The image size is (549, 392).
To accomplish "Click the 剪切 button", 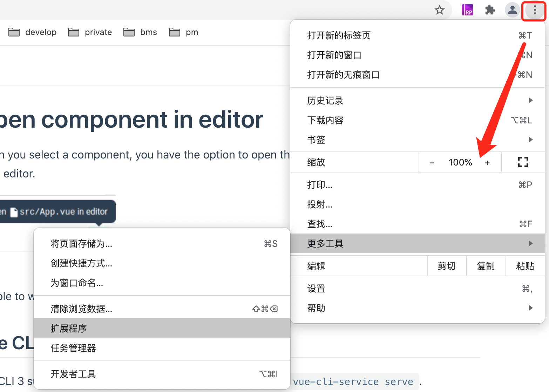I will click(447, 266).
